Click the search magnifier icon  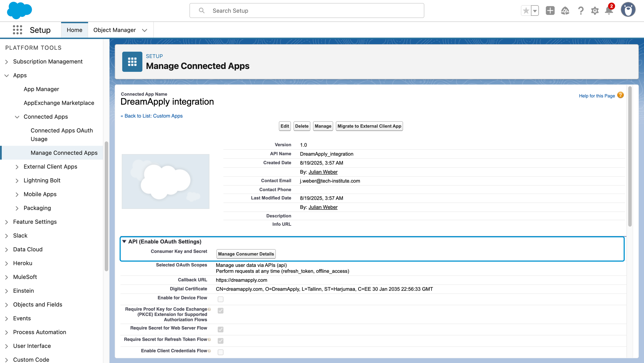(x=202, y=11)
